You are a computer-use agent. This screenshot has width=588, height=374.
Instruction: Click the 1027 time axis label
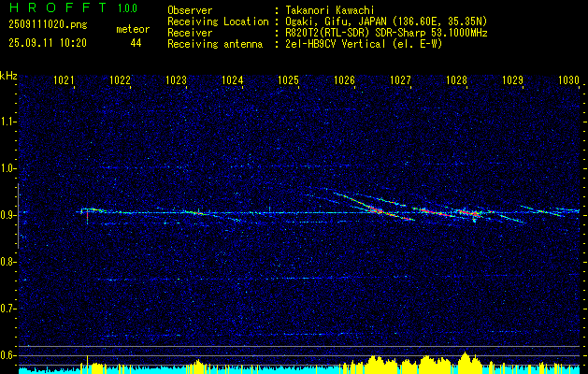[x=400, y=79]
